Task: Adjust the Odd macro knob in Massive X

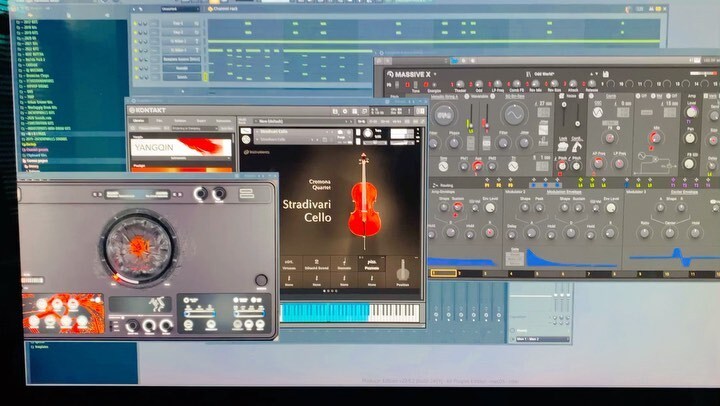Action: pos(479,85)
